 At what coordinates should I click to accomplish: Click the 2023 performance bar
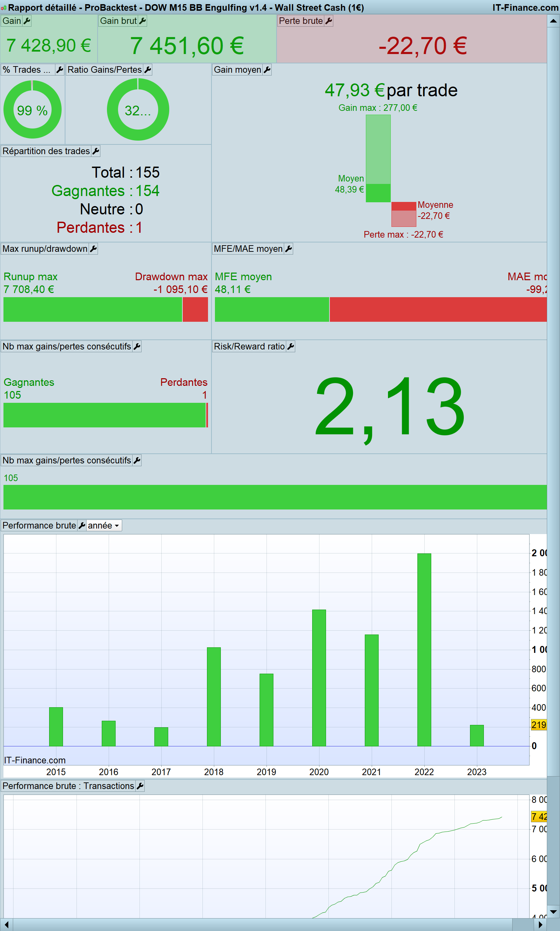[477, 735]
